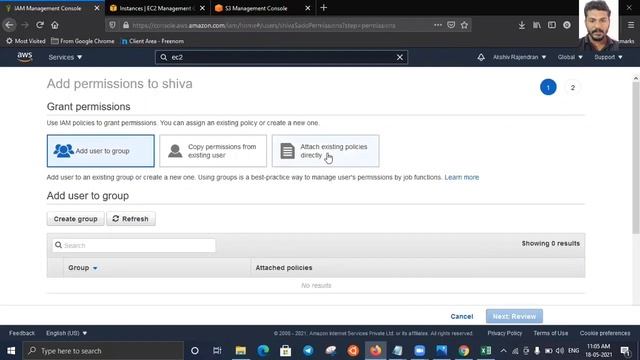Screen dimensions: 640x360
Task: Switch to Instances EC2 Management tab
Action: pyautogui.click(x=155, y=8)
